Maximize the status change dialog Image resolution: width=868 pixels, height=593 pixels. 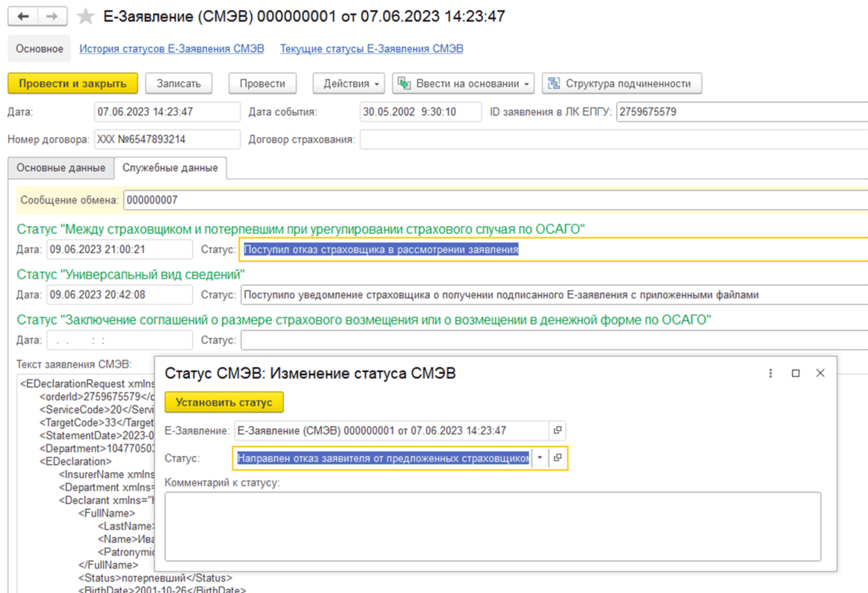[x=796, y=373]
